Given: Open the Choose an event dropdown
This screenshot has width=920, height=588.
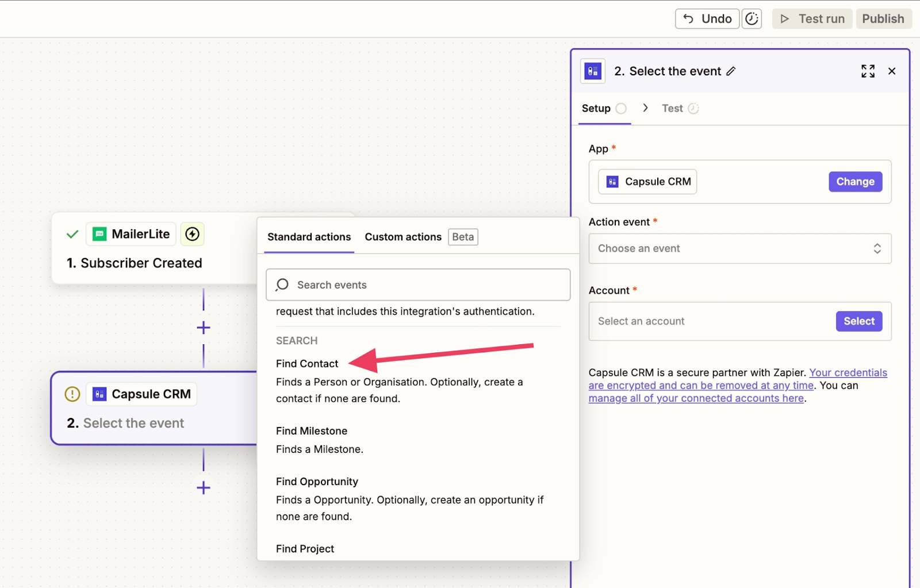Looking at the screenshot, I should click(x=740, y=248).
